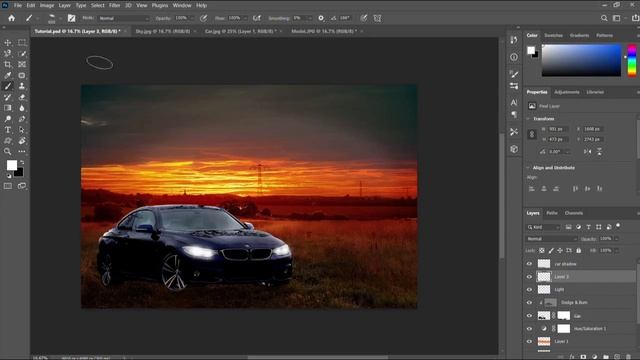Select the Path Selection tool
This screenshot has width=640, height=360.
(22, 130)
